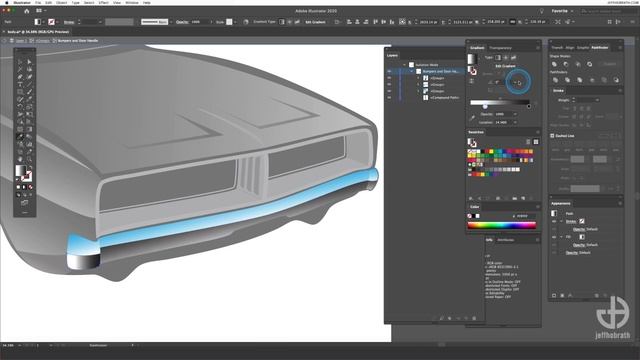This screenshot has height=360, width=640.
Task: Select the Gradient tool in toolbar
Action: 29,129
